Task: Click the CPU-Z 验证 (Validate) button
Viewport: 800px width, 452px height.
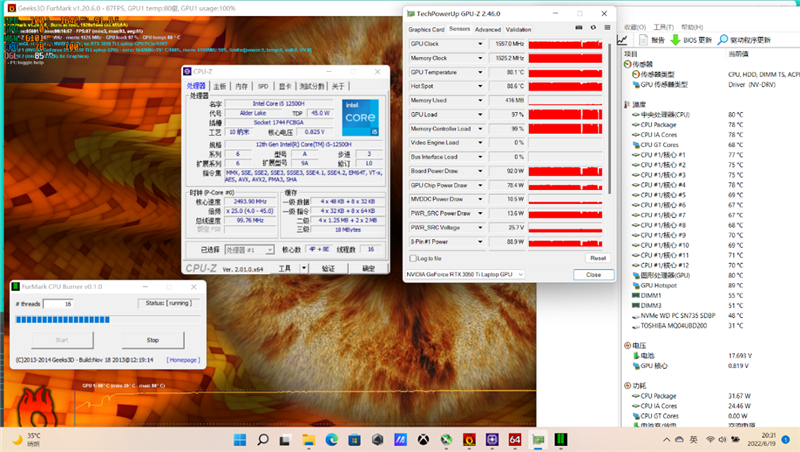Action: [328, 268]
